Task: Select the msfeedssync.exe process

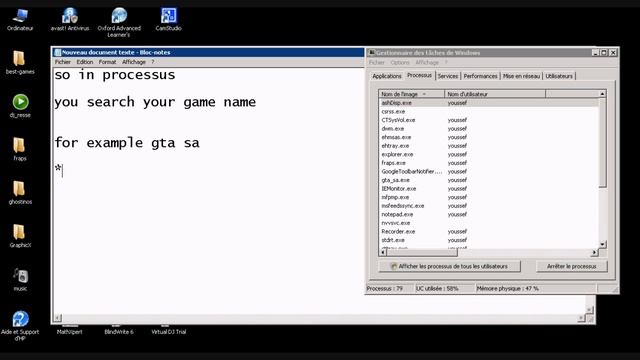Action: point(489,206)
